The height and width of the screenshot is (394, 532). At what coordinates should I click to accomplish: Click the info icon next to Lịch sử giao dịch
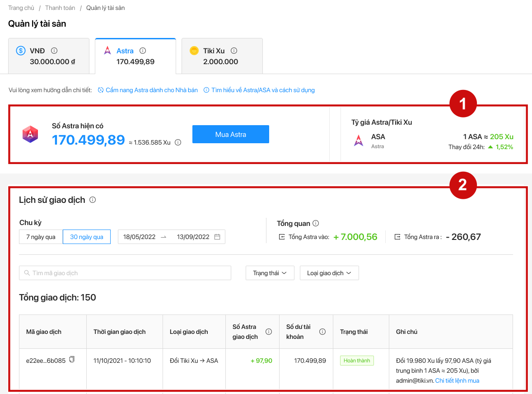point(93,200)
